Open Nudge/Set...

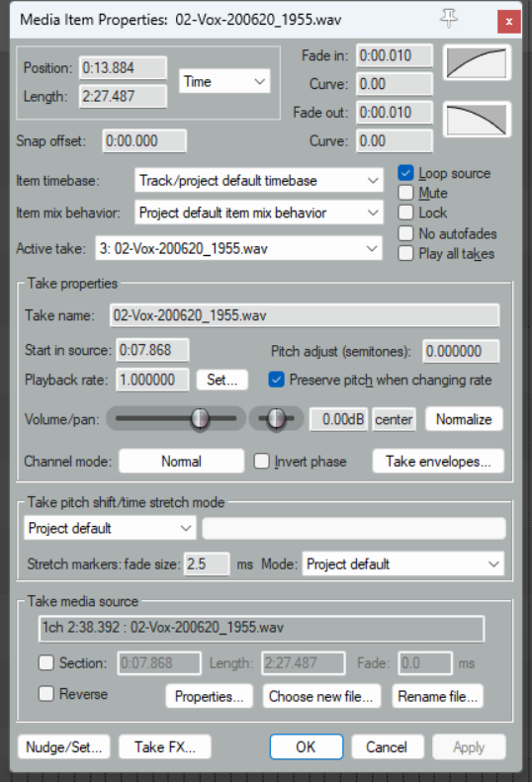pyautogui.click(x=64, y=747)
